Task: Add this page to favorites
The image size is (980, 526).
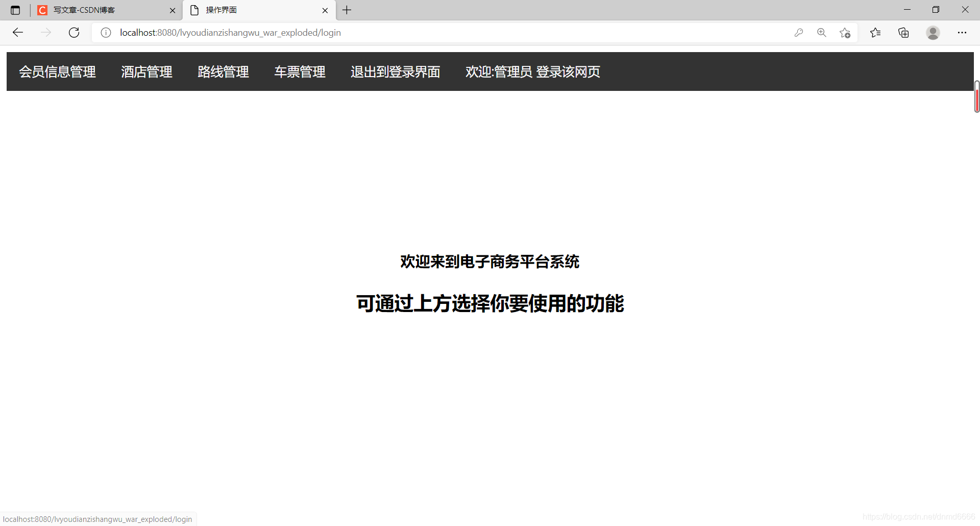Action: (845, 32)
